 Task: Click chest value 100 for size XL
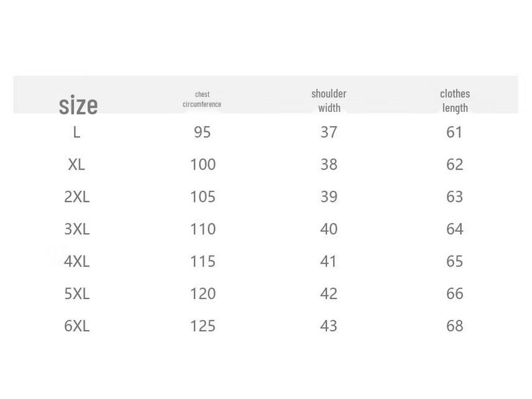tap(203, 165)
